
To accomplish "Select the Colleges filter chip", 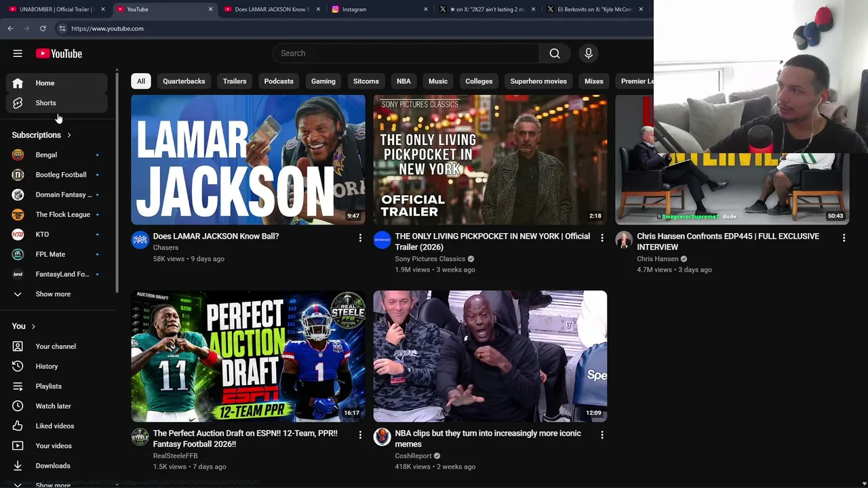I will click(479, 81).
